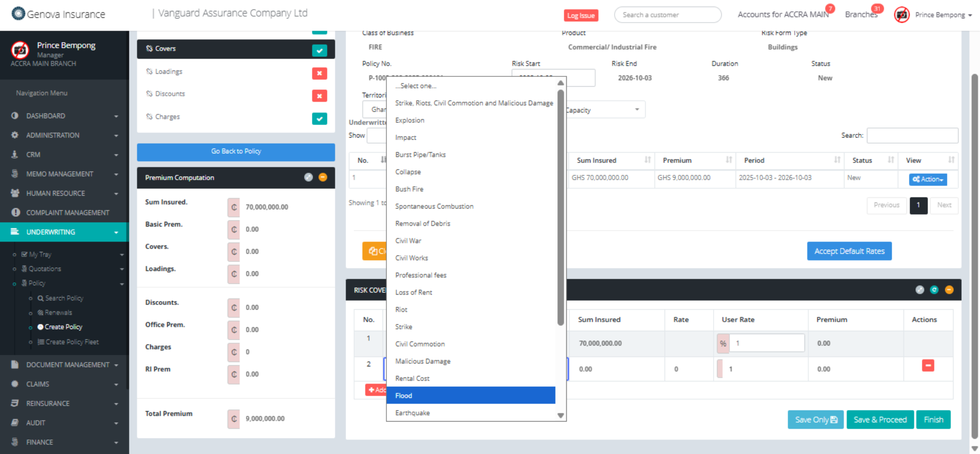Click the Genova Insurance logo
Viewport: 980px width, 454px height.
click(59, 14)
